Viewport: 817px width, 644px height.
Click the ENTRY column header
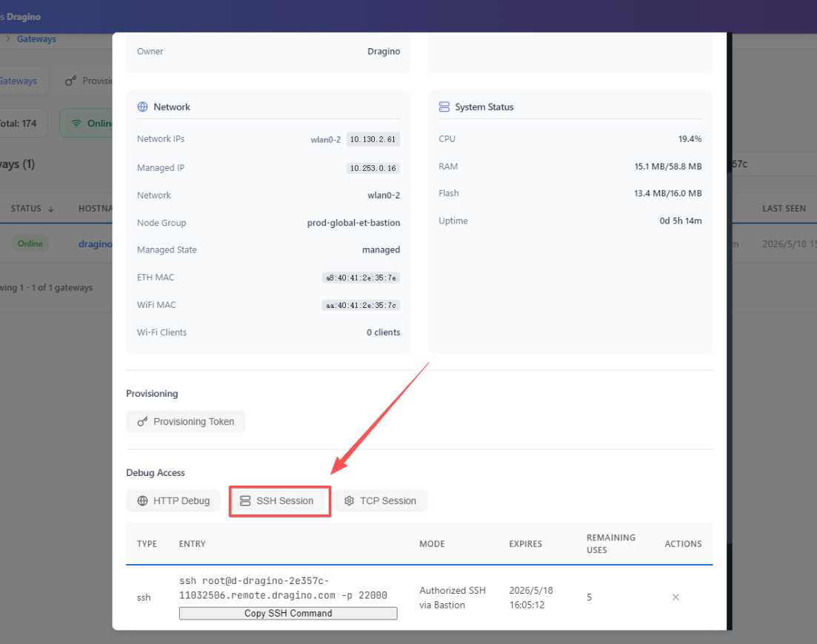click(193, 544)
